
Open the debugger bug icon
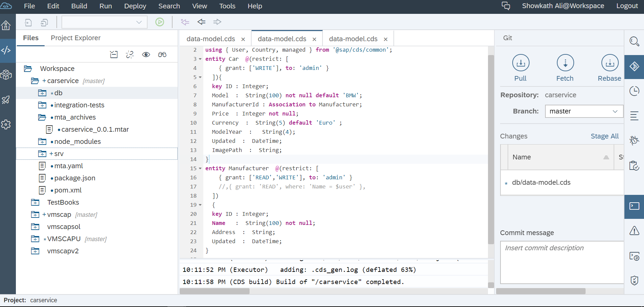coord(635,140)
